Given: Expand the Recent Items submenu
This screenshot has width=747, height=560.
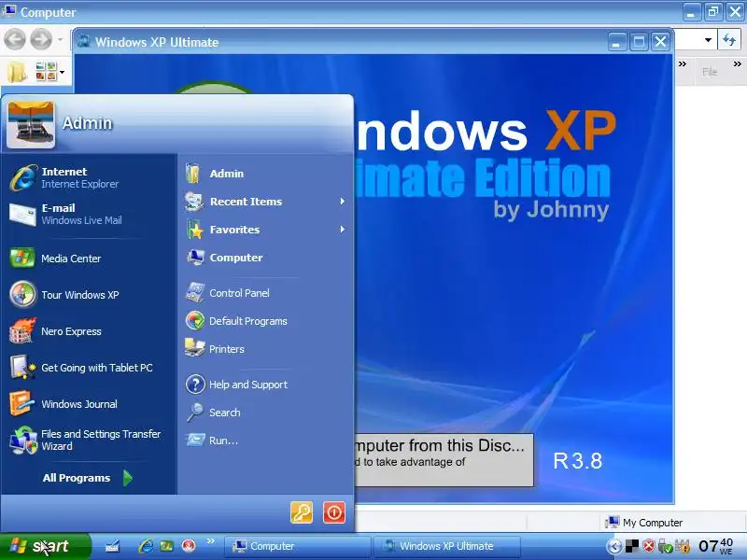Looking at the screenshot, I should pyautogui.click(x=264, y=202).
